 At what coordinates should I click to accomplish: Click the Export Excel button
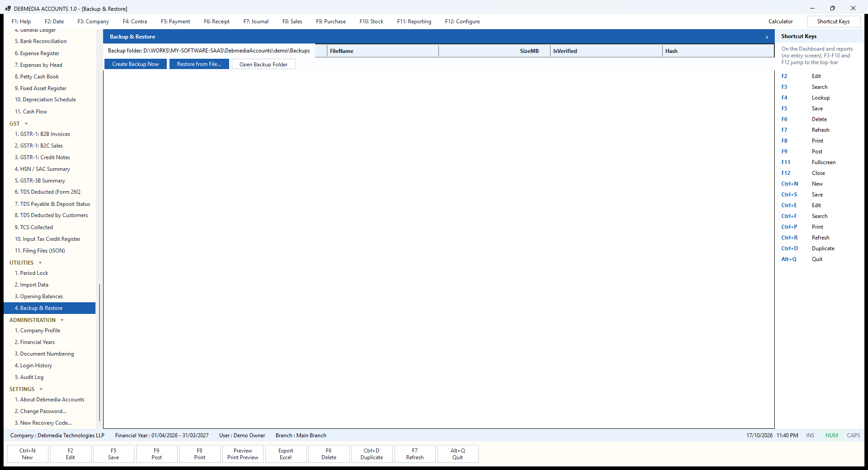(286, 454)
